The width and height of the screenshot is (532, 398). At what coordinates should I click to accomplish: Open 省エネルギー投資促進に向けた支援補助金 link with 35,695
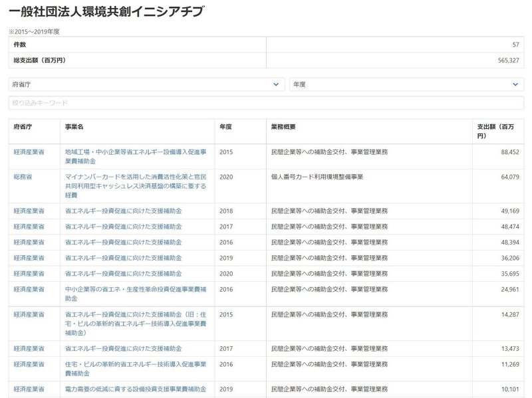tap(124, 273)
